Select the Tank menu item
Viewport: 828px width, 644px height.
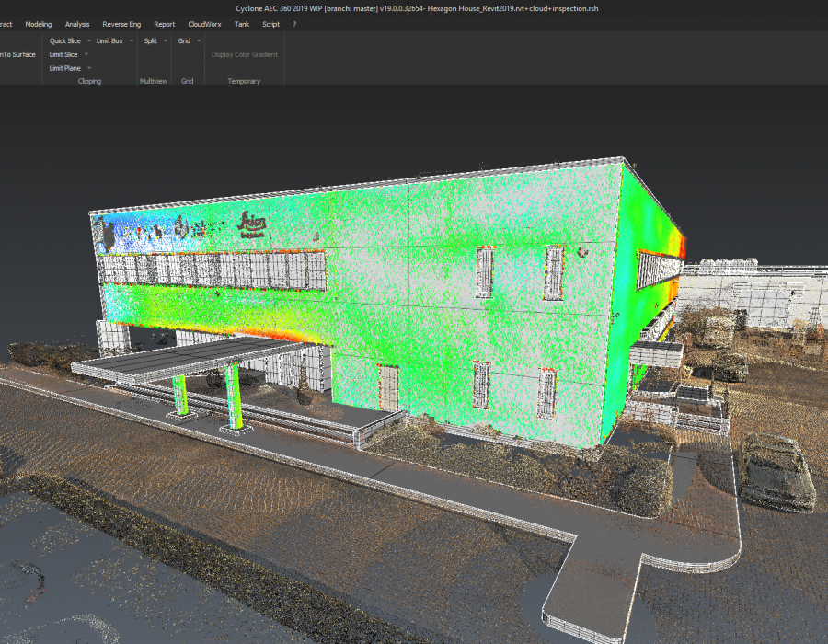pyautogui.click(x=242, y=24)
